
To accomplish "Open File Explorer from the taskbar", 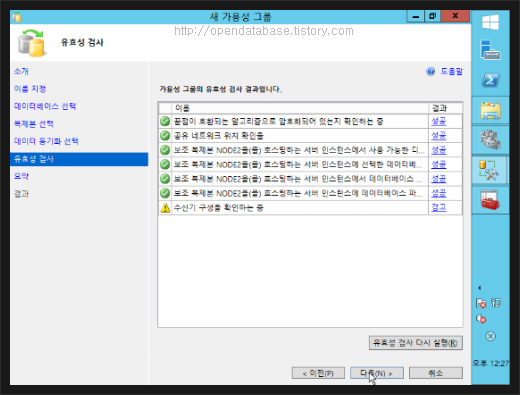I will 490,110.
